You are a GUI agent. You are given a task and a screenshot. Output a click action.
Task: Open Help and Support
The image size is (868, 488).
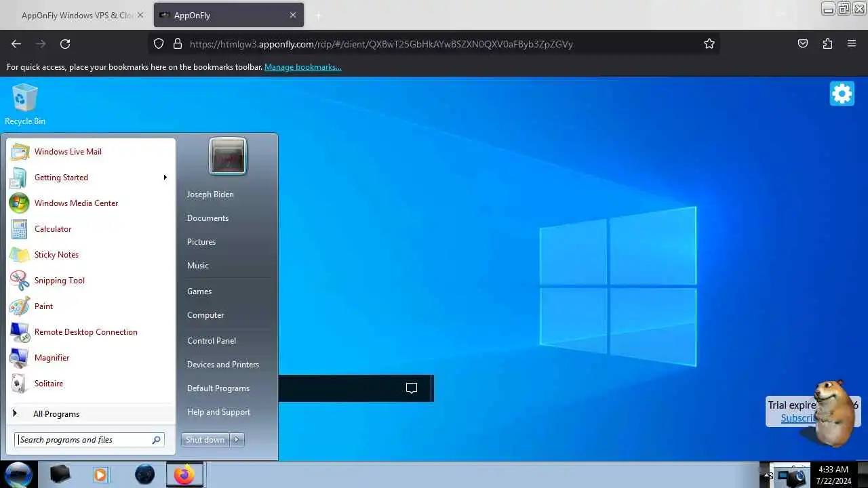(218, 412)
